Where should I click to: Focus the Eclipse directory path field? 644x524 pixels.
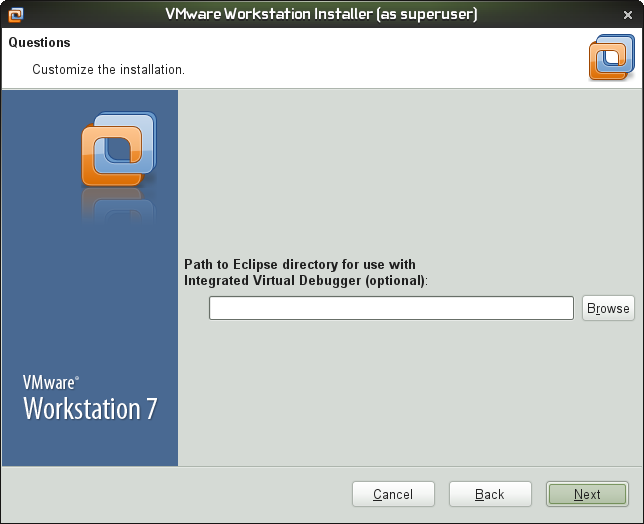(391, 308)
